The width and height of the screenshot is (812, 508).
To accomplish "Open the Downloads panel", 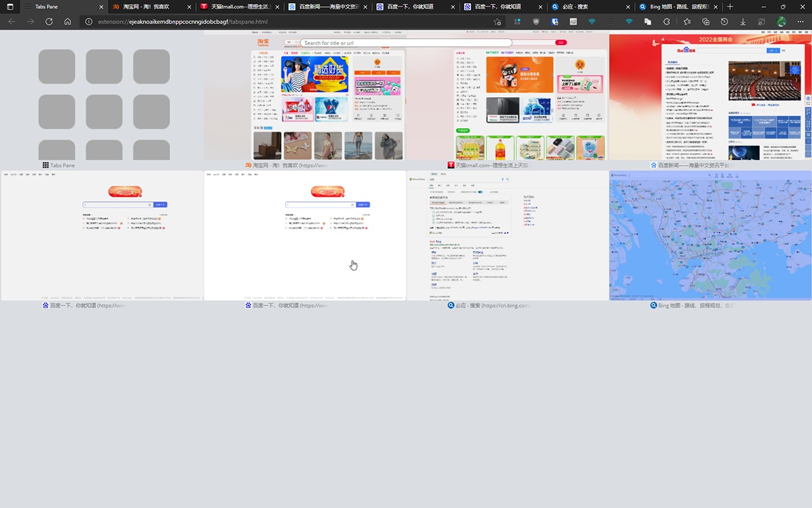I will (x=743, y=22).
